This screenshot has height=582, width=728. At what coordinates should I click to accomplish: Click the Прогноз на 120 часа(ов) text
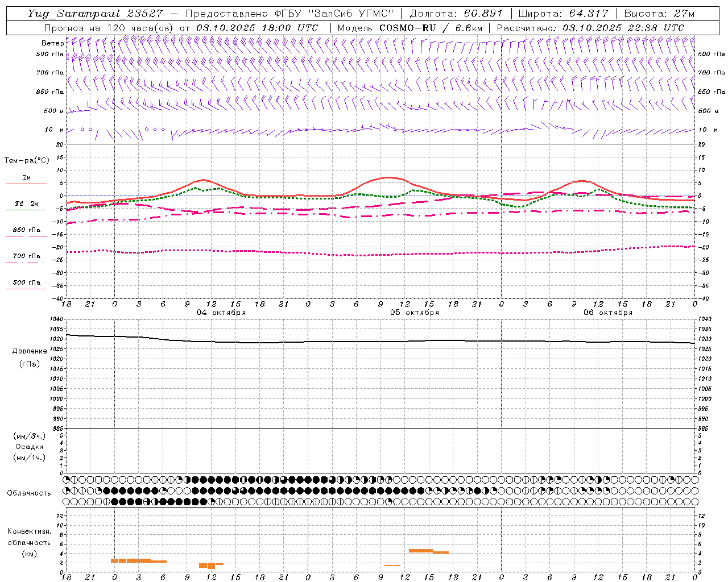click(x=110, y=28)
